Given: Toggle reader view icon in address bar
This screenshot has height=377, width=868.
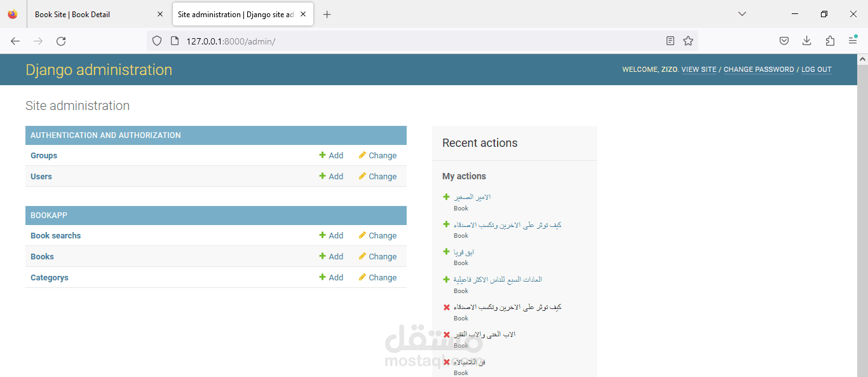Looking at the screenshot, I should (670, 41).
